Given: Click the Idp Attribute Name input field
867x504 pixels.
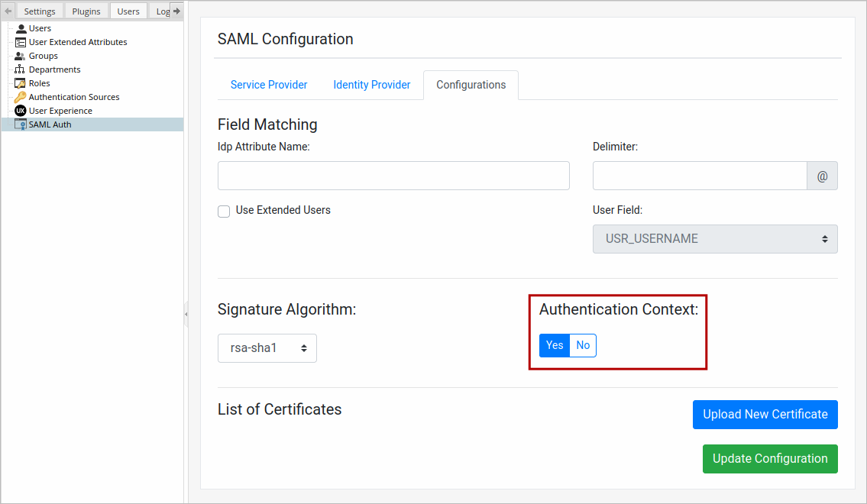Looking at the screenshot, I should [393, 176].
